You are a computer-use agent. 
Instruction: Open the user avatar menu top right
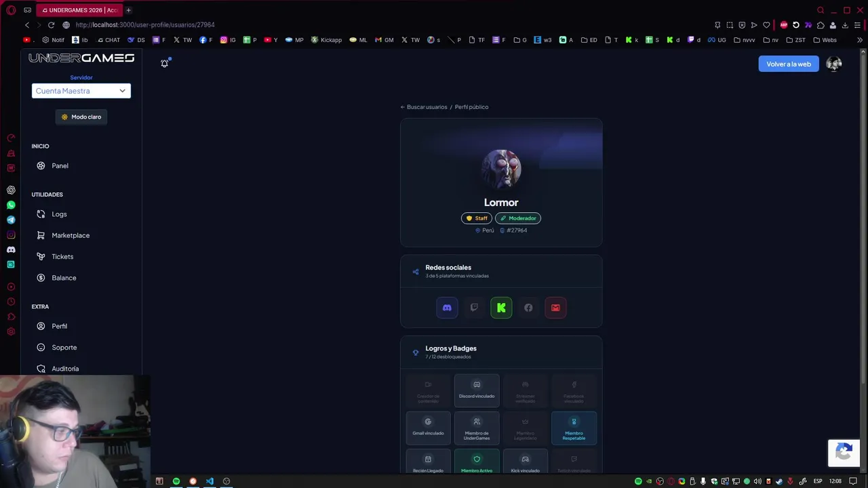(x=834, y=64)
